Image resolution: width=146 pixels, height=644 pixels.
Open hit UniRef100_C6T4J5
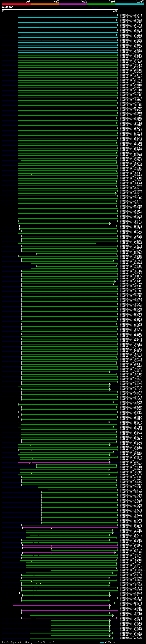tap(131, 17)
